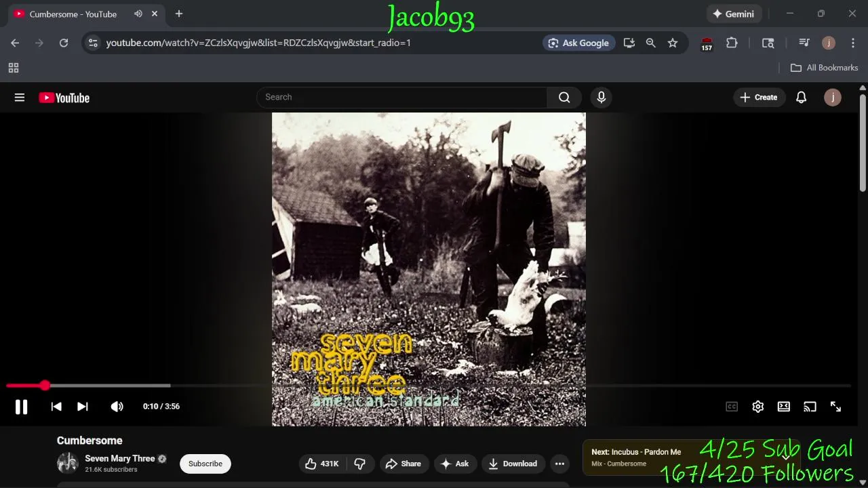Open YouTube notifications bell
Image resolution: width=868 pixels, height=488 pixels.
pos(801,98)
